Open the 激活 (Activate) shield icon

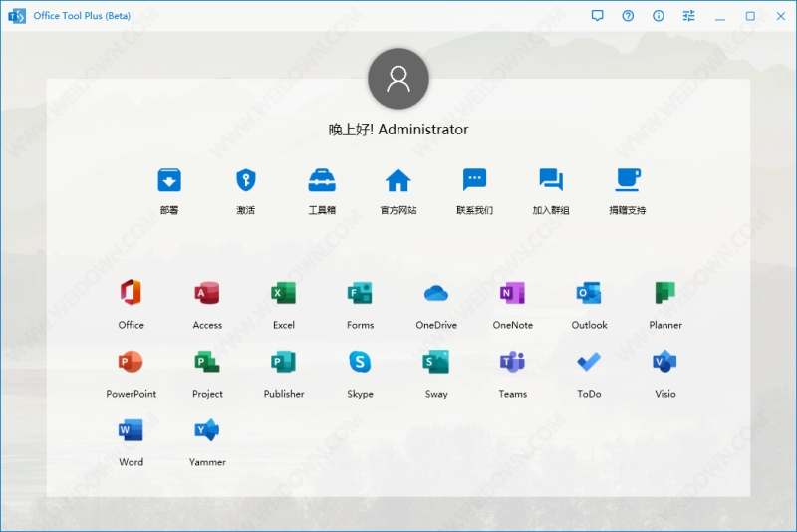[246, 180]
